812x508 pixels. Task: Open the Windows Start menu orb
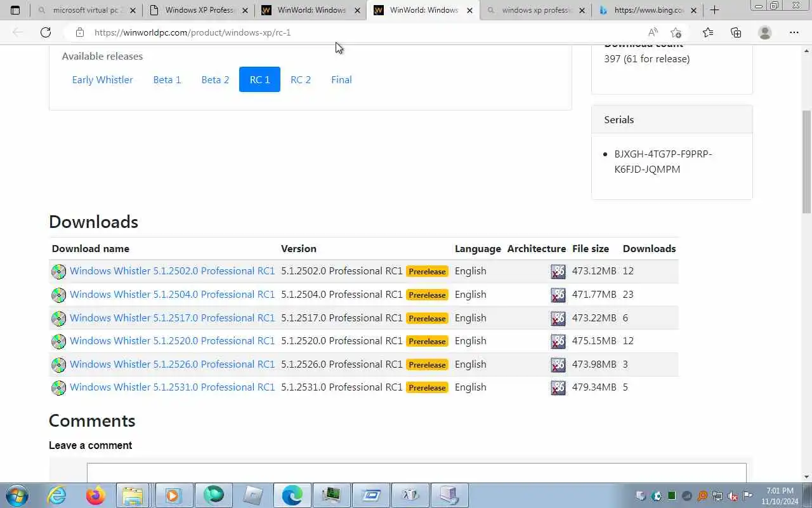(x=16, y=495)
